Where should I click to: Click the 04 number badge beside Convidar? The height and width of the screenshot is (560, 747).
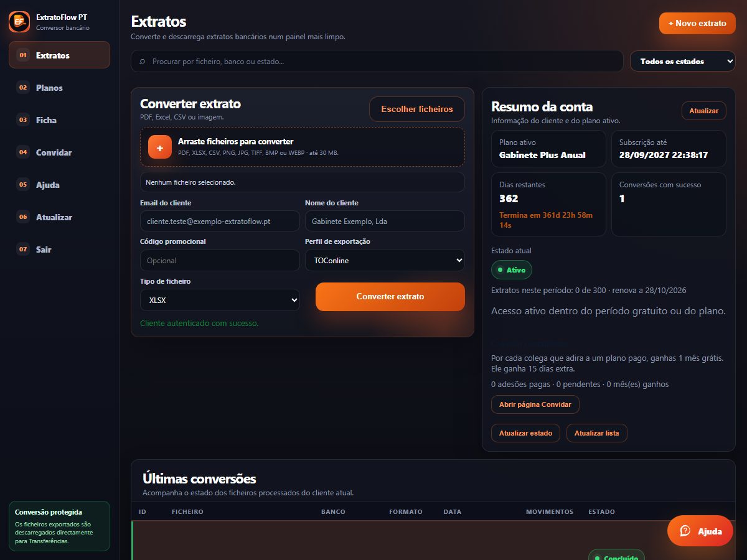pos(23,152)
